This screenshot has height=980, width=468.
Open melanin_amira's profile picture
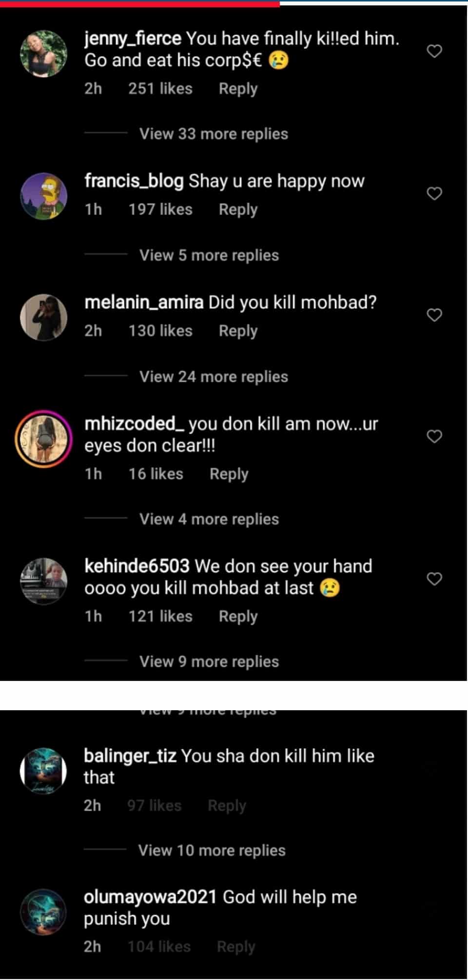[43, 317]
